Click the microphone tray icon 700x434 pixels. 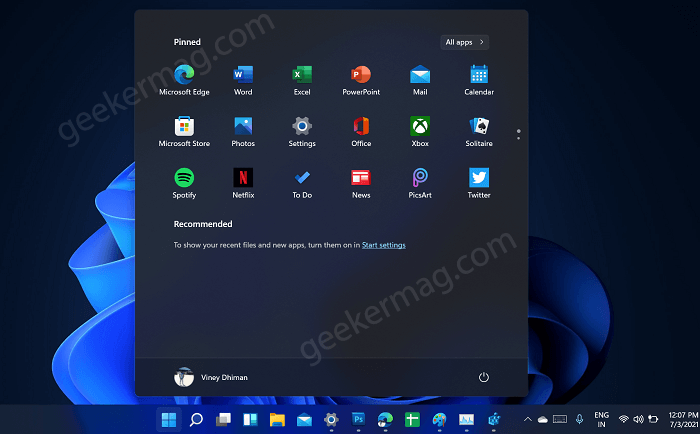click(x=579, y=419)
